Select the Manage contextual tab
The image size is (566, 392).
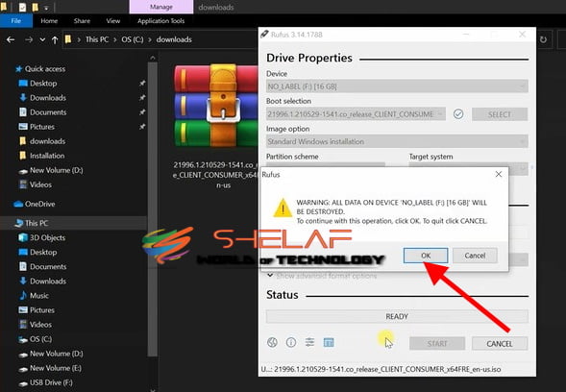tap(161, 7)
